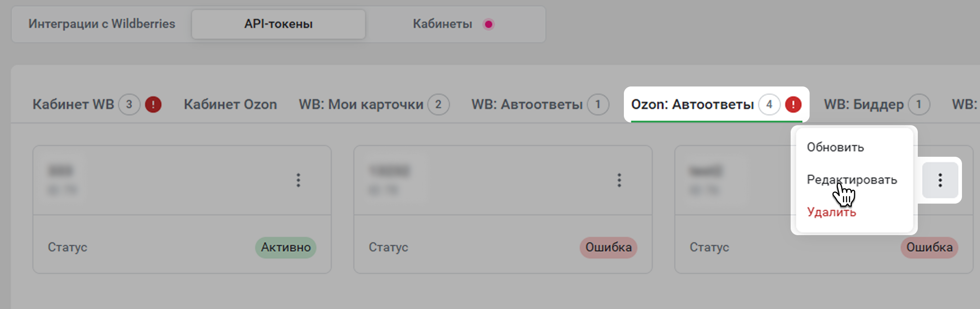Choose Редактировать from the dropdown menu
Viewport: 980px width, 309px height.
[852, 180]
